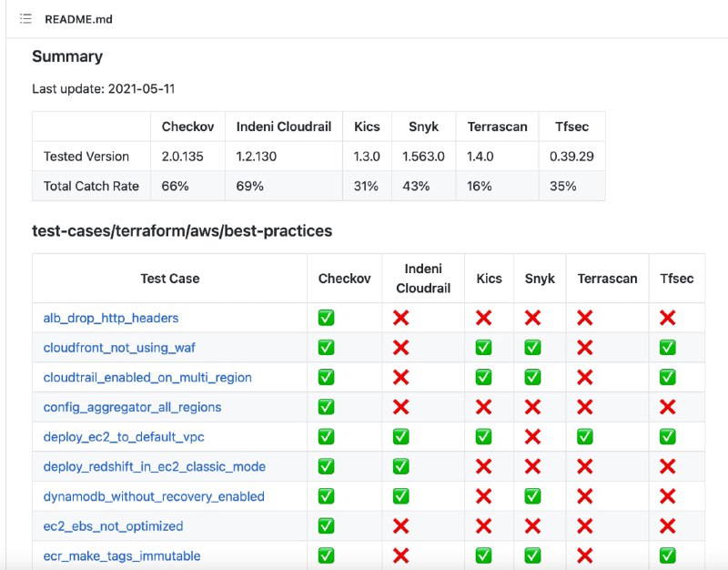This screenshot has height=570, width=728.
Task: Click Terrascan green check for deploy_ec2_to_default_vpc
Action: 585,437
